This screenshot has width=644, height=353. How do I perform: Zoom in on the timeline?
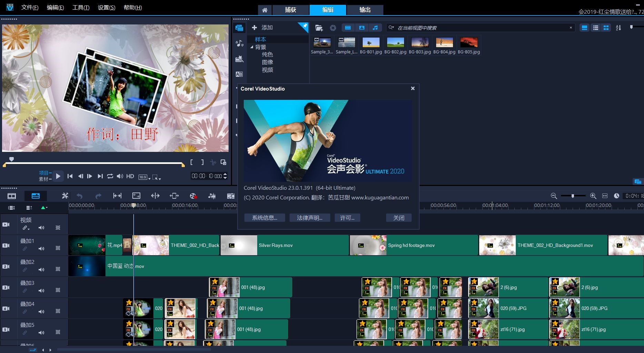click(593, 196)
